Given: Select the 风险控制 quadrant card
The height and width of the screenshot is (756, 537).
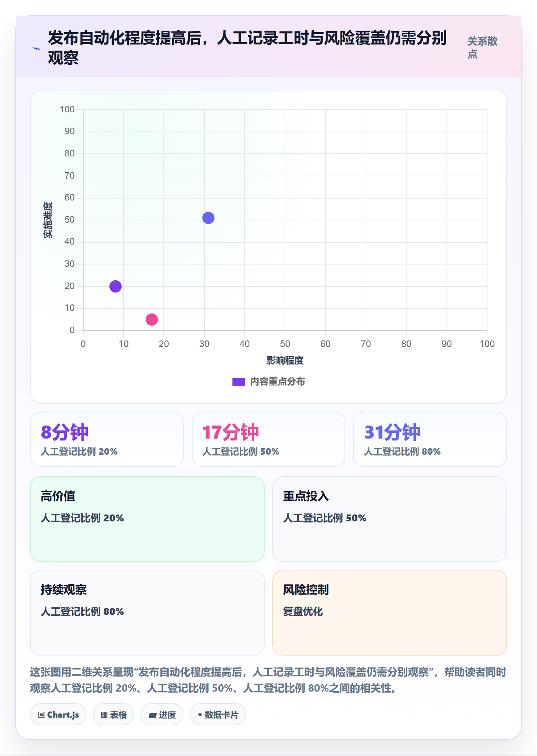Looking at the screenshot, I should [x=390, y=613].
